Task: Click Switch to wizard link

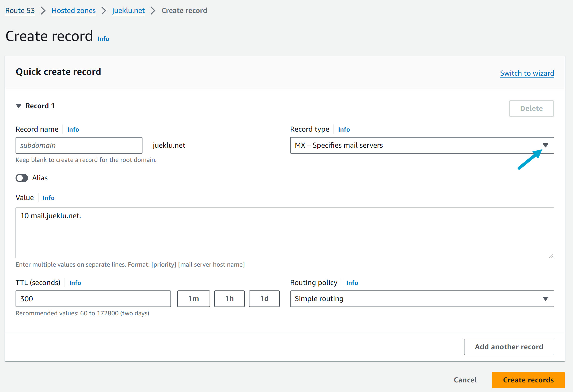Action: point(527,73)
